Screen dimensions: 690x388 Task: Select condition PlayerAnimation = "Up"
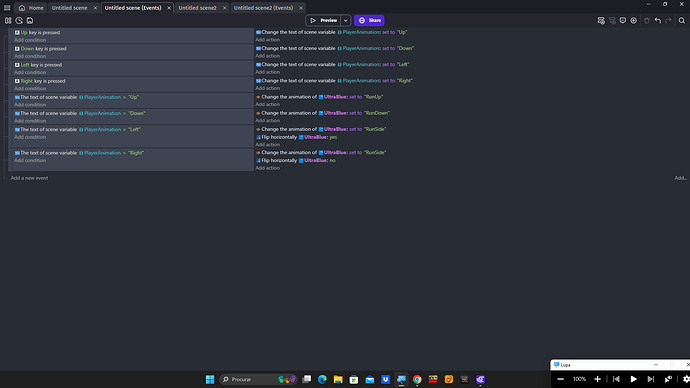click(x=77, y=97)
